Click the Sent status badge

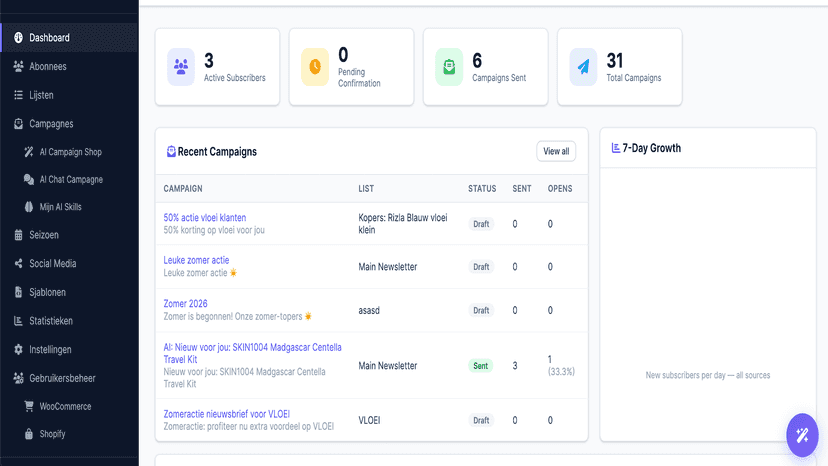click(x=481, y=366)
